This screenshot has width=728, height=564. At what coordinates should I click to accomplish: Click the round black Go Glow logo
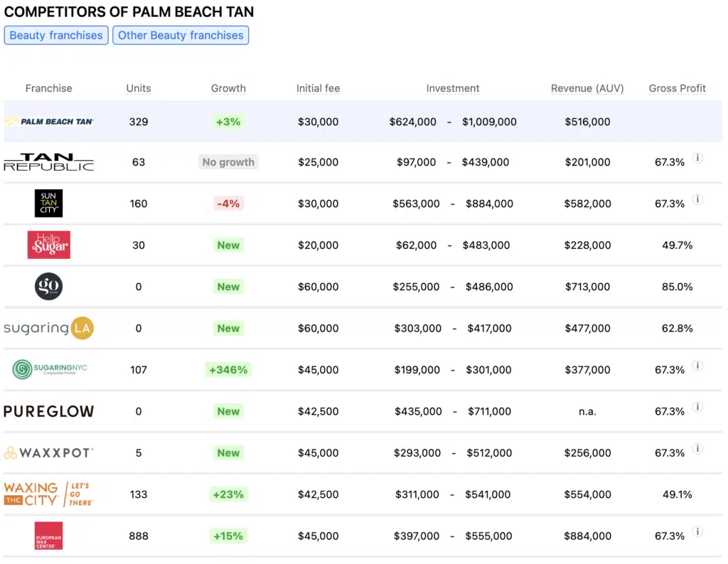[49, 286]
